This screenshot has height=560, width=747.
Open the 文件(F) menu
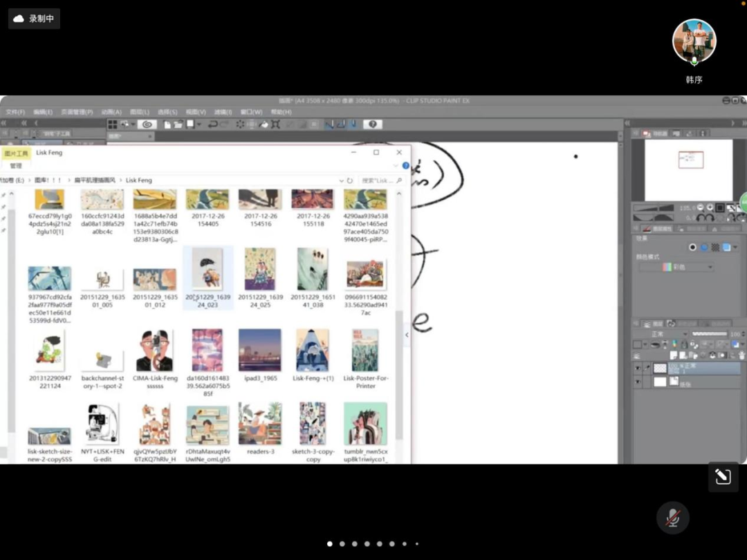coord(15,112)
